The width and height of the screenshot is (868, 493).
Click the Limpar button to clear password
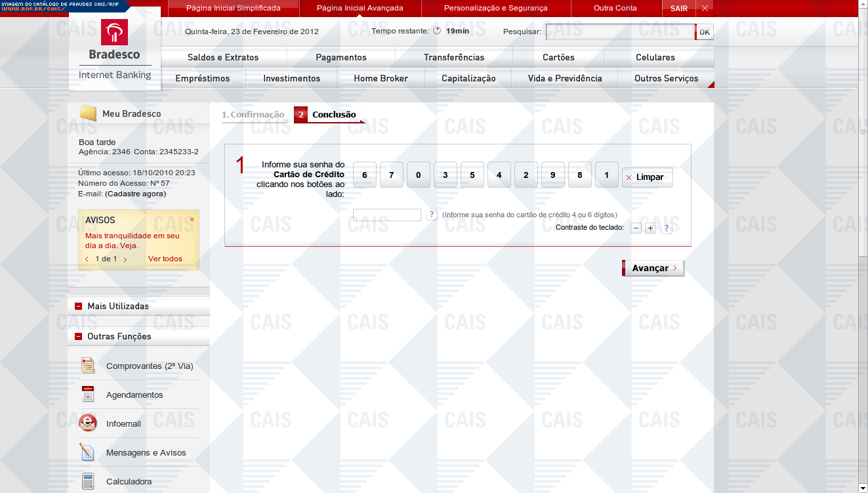(647, 177)
